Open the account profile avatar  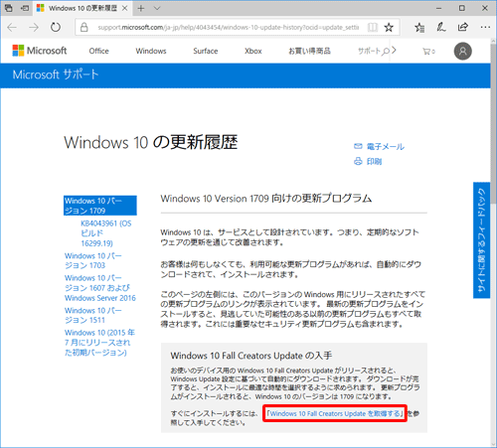(462, 51)
